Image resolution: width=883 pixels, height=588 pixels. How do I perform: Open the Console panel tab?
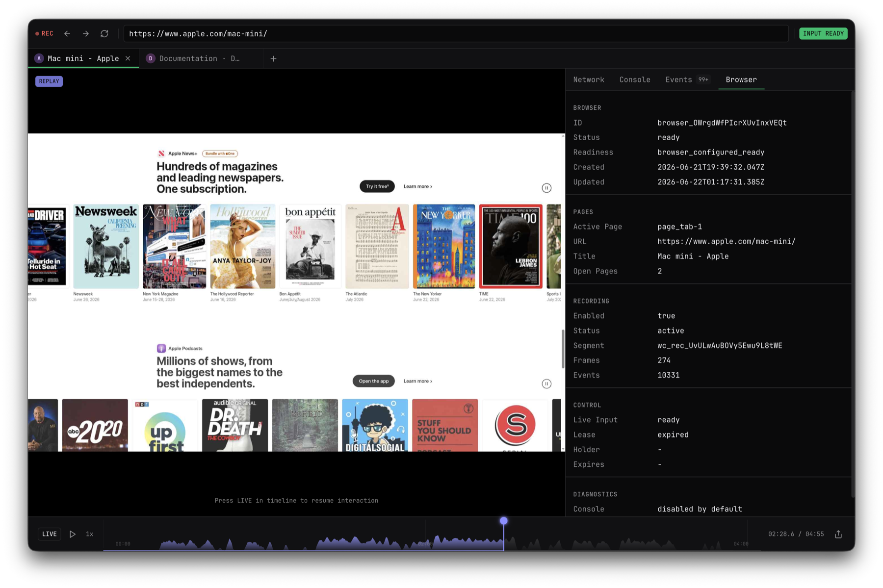635,79
